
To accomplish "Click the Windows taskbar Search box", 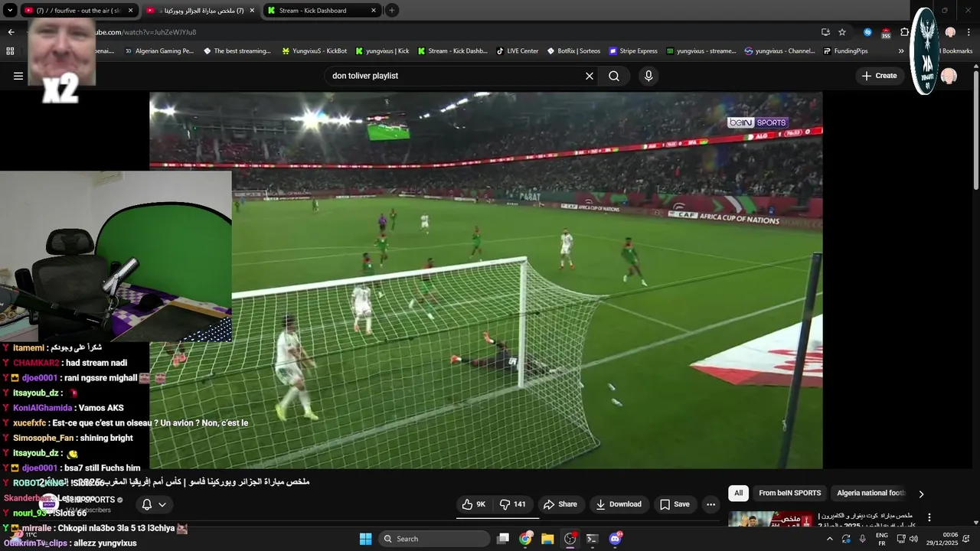I will tap(433, 539).
